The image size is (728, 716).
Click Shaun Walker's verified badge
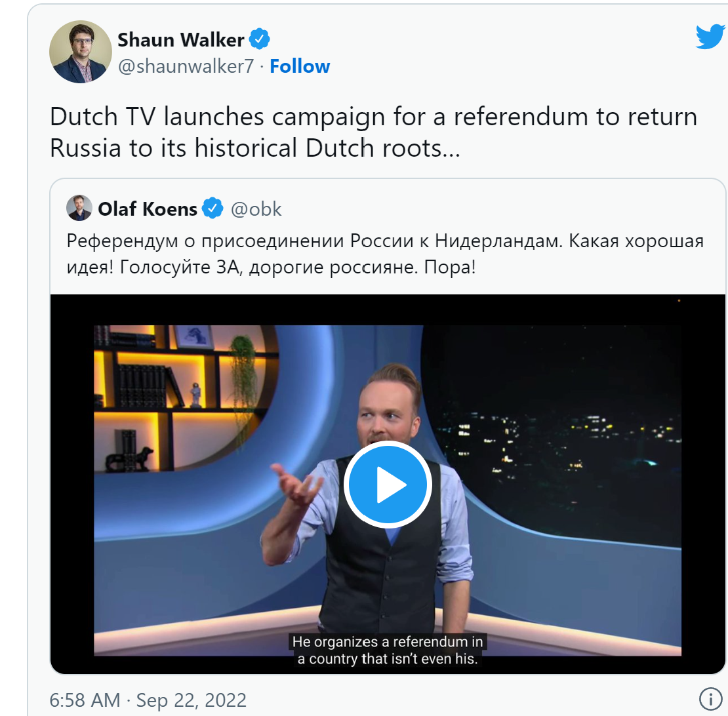[x=260, y=39]
